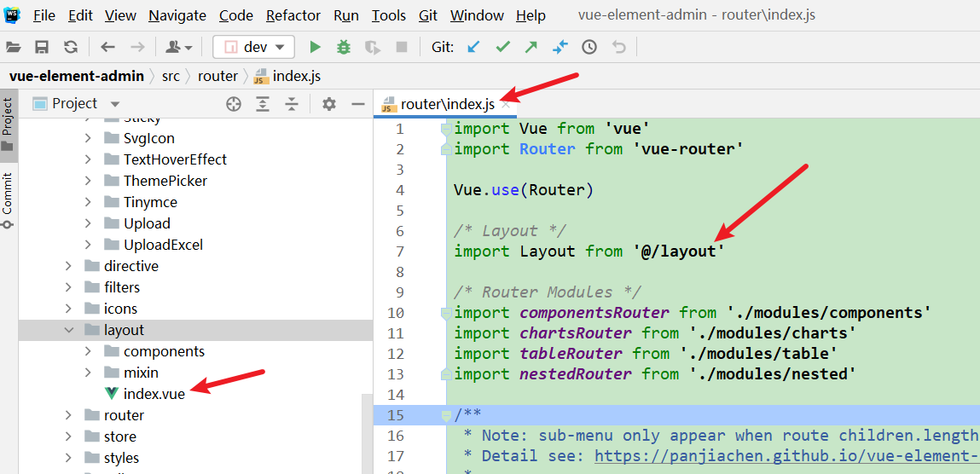Open the Help menu
The height and width of the screenshot is (474, 980).
point(531,15)
